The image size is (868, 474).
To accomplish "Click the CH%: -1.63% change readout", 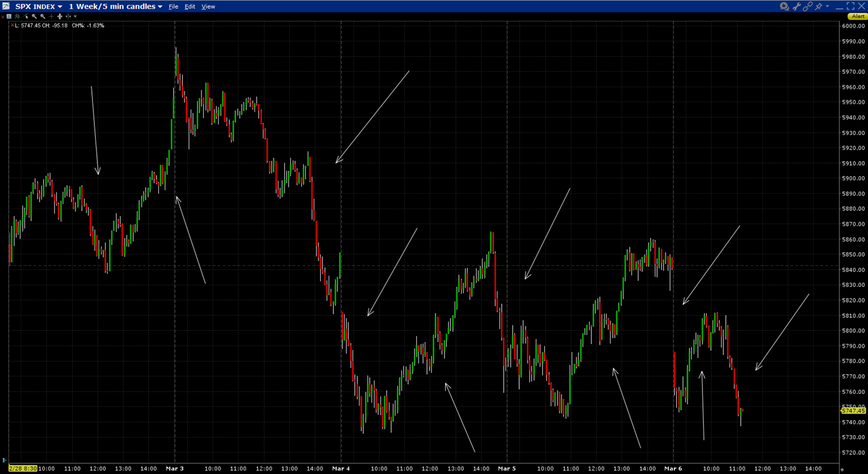I will pyautogui.click(x=88, y=26).
